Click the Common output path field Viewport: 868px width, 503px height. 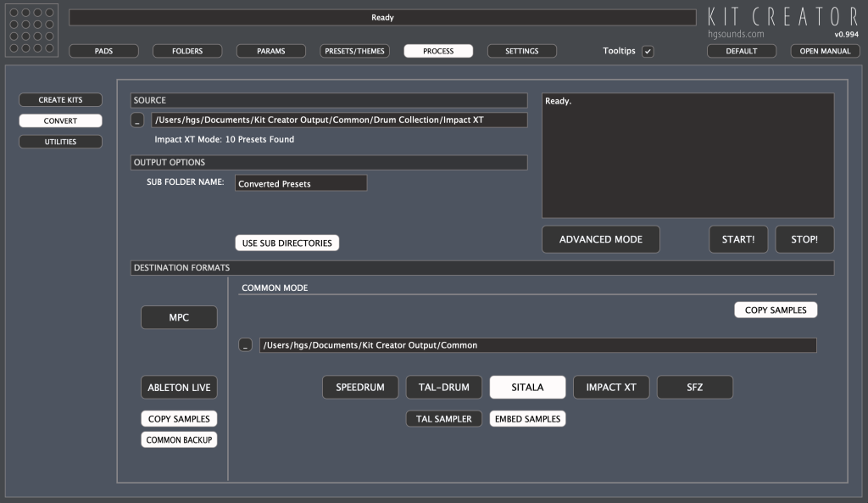(x=537, y=345)
